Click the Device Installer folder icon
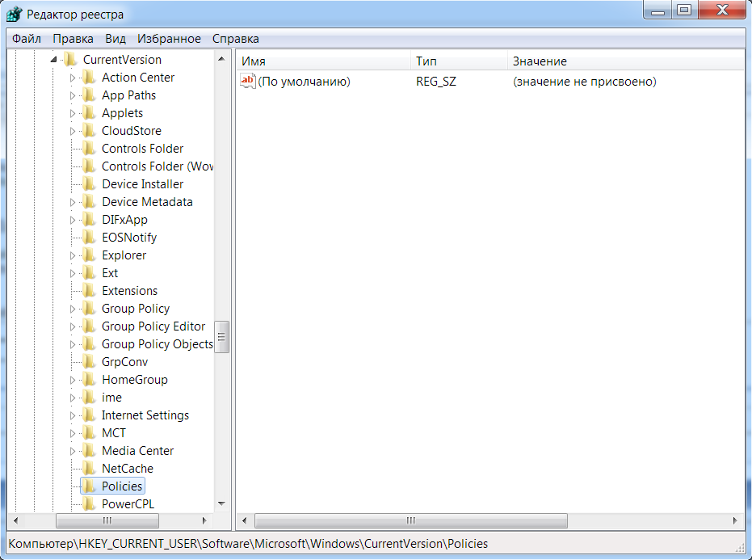 (x=89, y=183)
